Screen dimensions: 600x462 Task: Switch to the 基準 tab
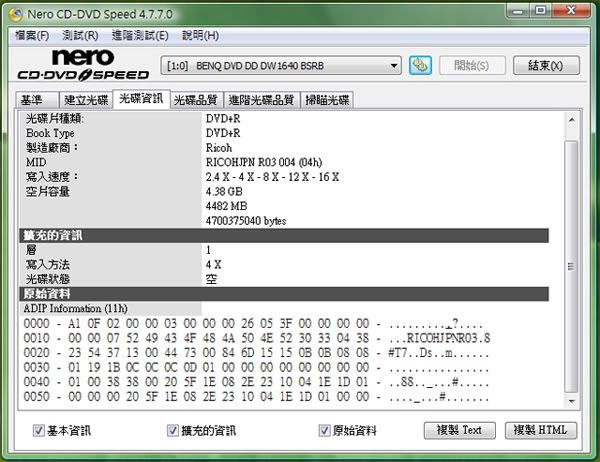pyautogui.click(x=37, y=100)
